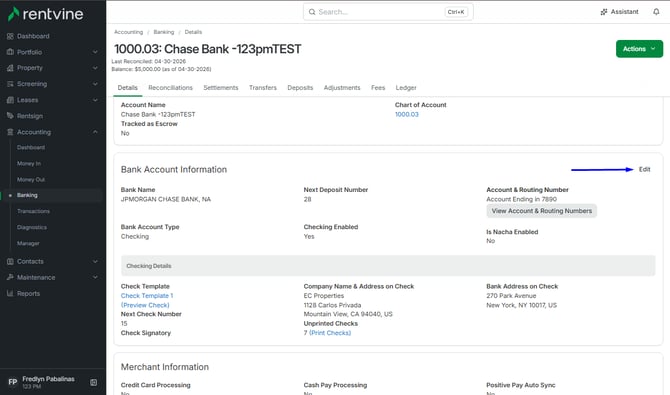Click the collapse sidebar icon near user name
The height and width of the screenshot is (395, 670).
94,382
